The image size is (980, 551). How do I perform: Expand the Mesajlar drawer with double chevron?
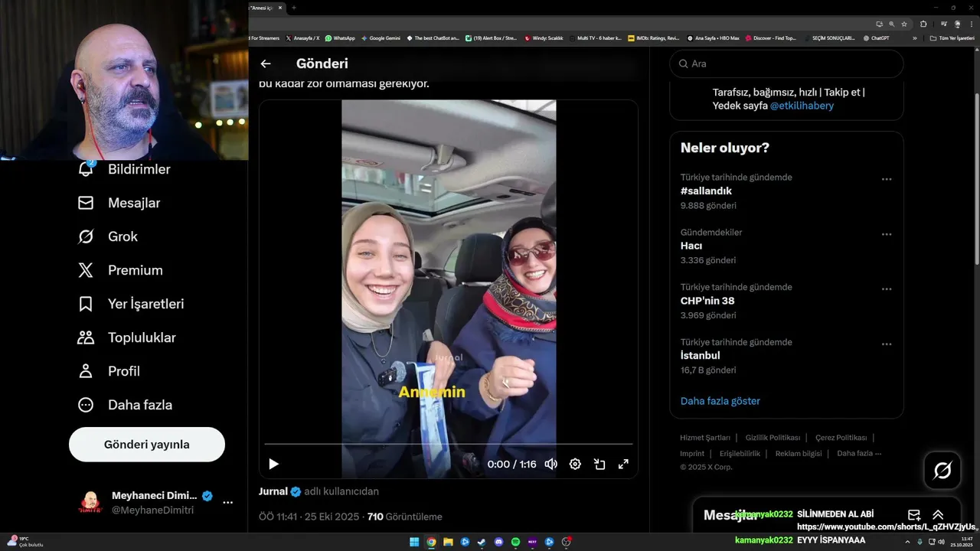pyautogui.click(x=938, y=515)
